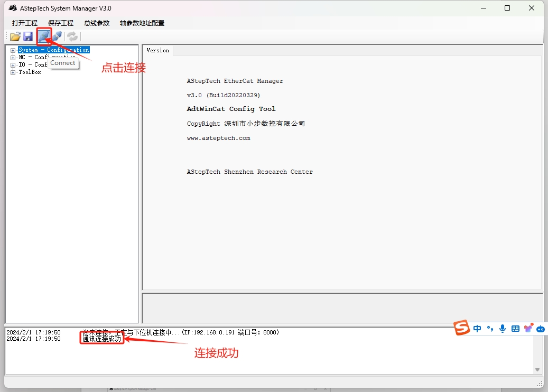Click the 通讯连接成功 log message

101,339
